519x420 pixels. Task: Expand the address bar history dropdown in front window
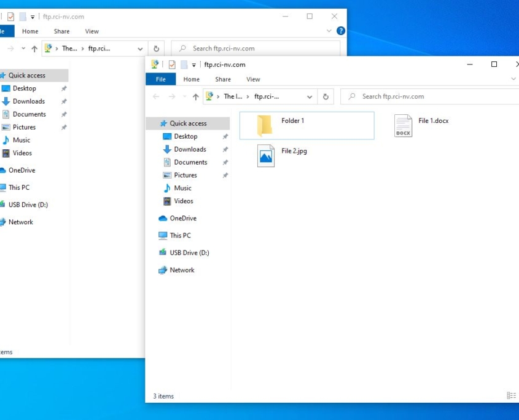310,97
